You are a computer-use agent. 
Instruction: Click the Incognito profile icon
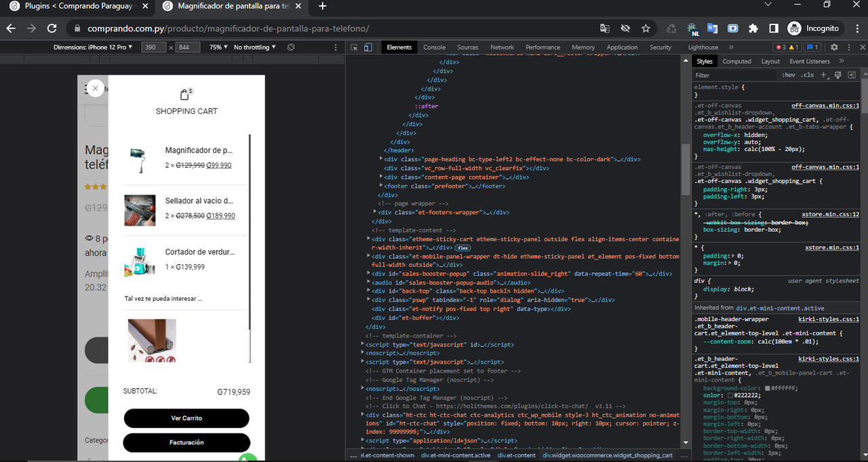point(794,28)
